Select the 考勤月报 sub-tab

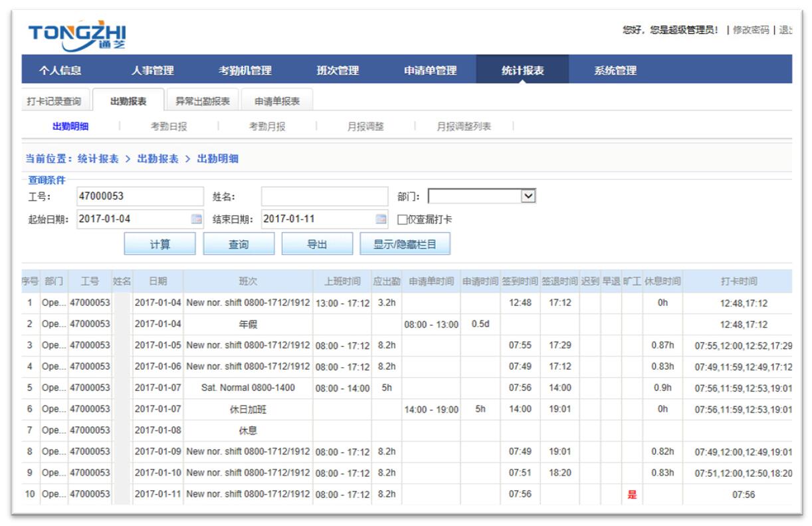pyautogui.click(x=268, y=126)
